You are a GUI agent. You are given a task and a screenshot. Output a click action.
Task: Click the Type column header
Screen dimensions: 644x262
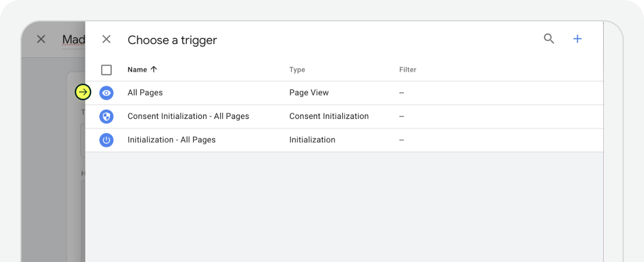pyautogui.click(x=297, y=70)
